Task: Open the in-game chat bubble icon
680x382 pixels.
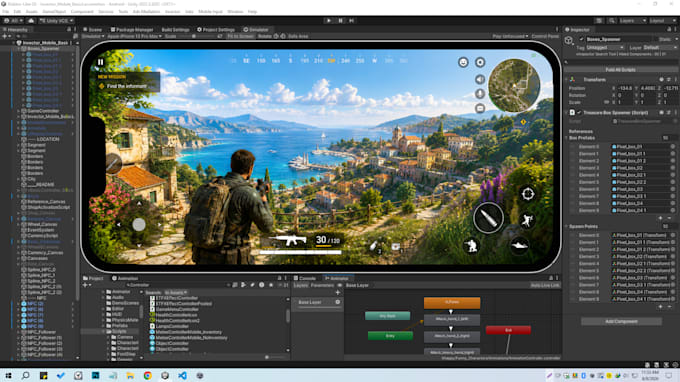Action: pos(480,108)
